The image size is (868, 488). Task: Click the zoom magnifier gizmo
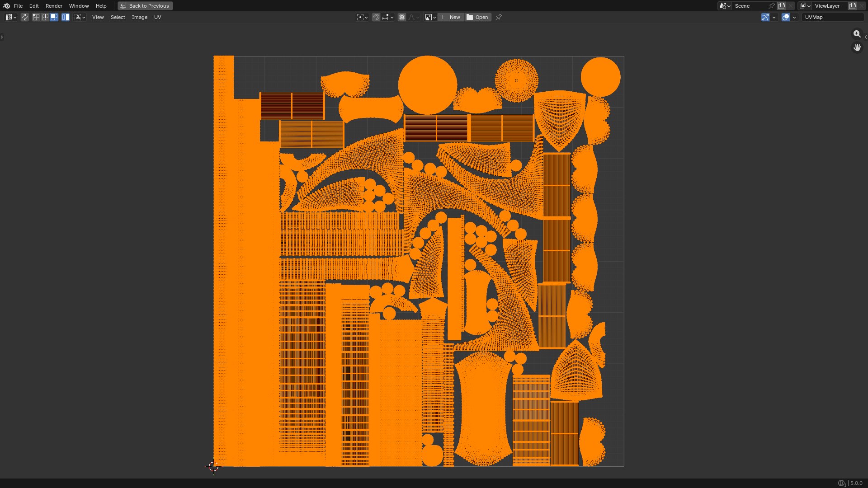coord(857,34)
